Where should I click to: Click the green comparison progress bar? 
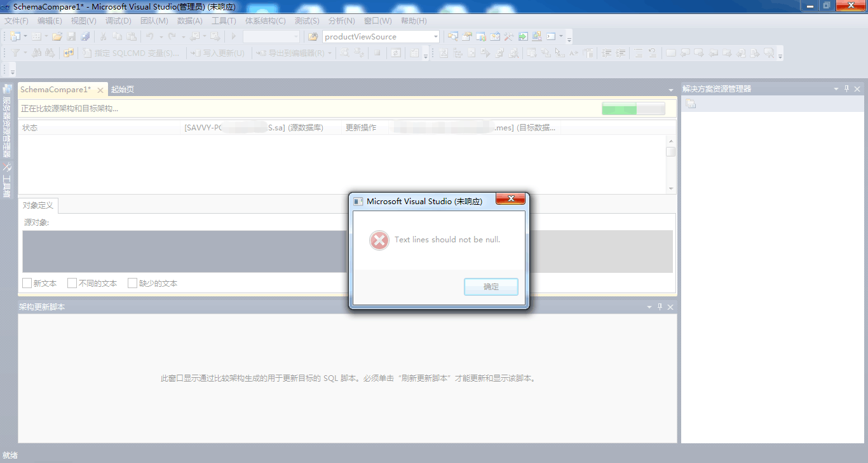pyautogui.click(x=633, y=109)
